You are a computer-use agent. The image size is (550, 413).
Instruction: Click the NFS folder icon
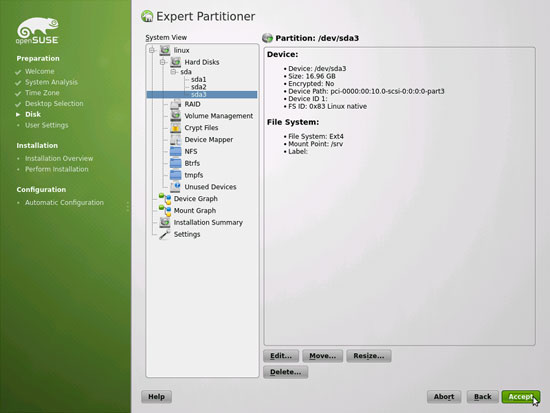point(176,151)
